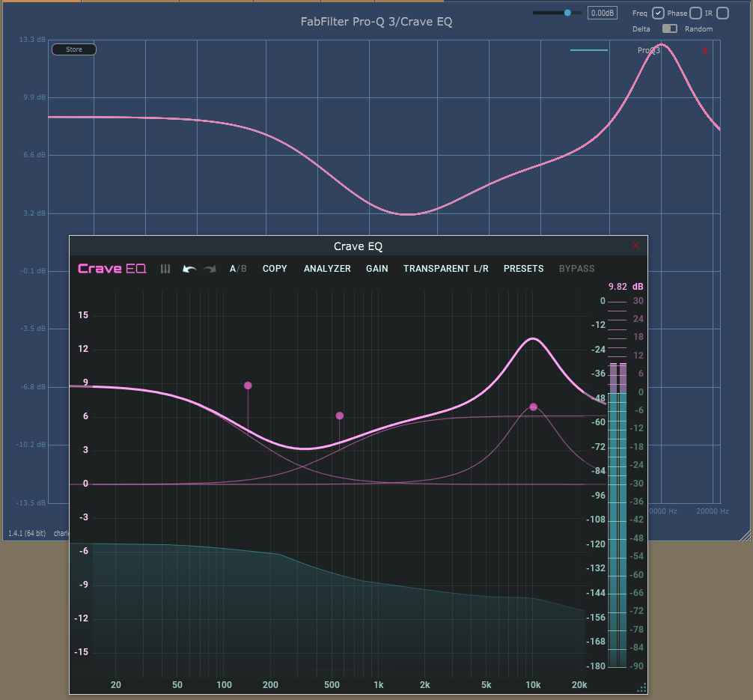Redo change in Crave EQ

pyautogui.click(x=210, y=269)
